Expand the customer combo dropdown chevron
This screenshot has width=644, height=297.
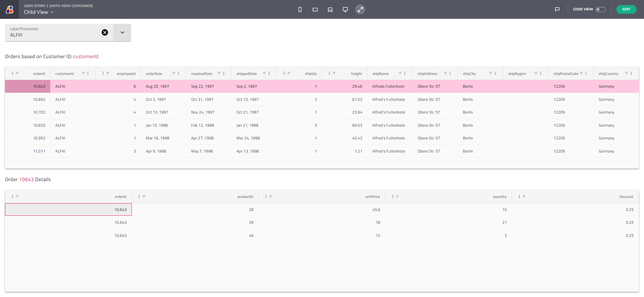(x=122, y=33)
